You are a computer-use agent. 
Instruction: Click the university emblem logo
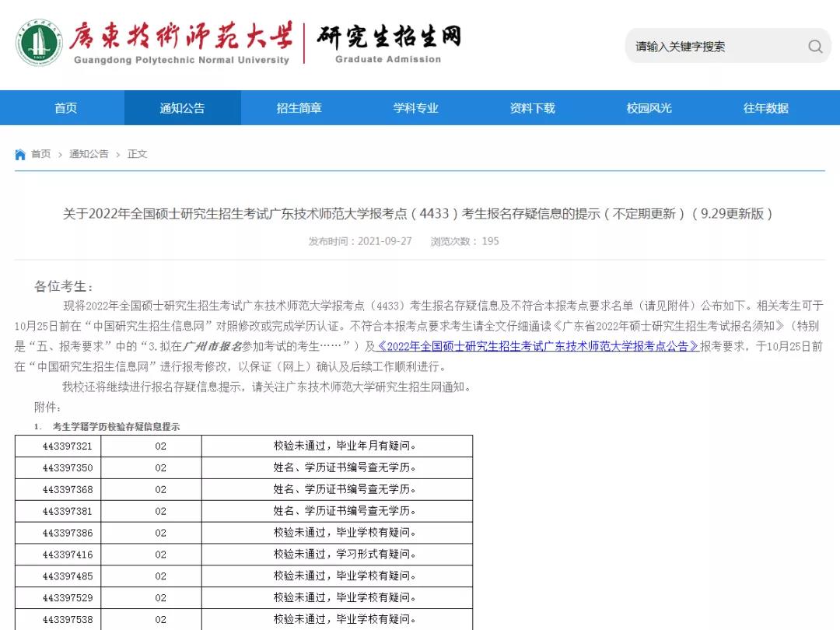39,43
